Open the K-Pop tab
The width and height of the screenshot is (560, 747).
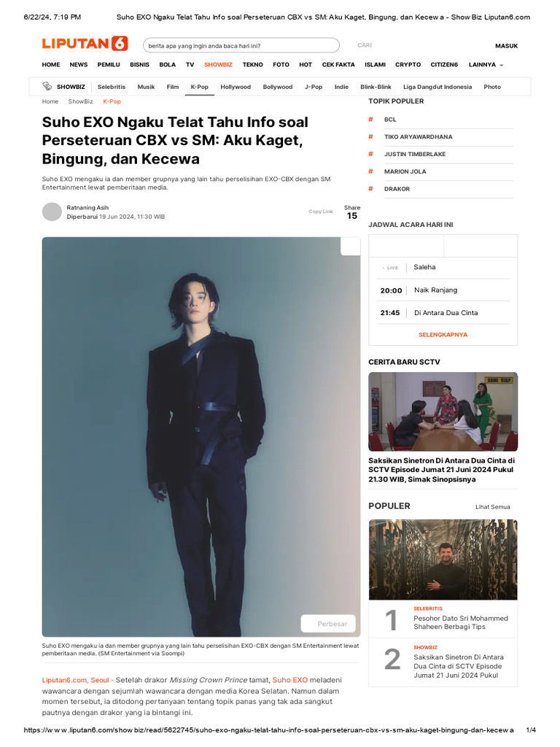(200, 87)
